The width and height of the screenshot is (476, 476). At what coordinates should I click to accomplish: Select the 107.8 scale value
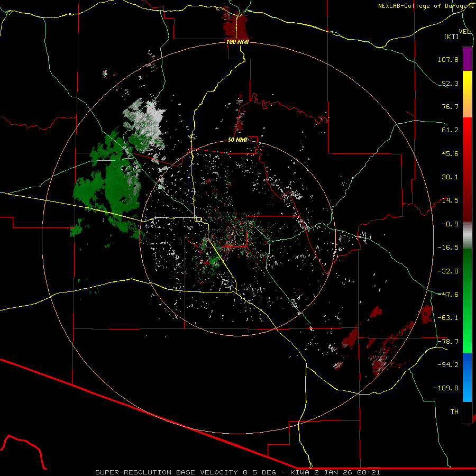448,59
